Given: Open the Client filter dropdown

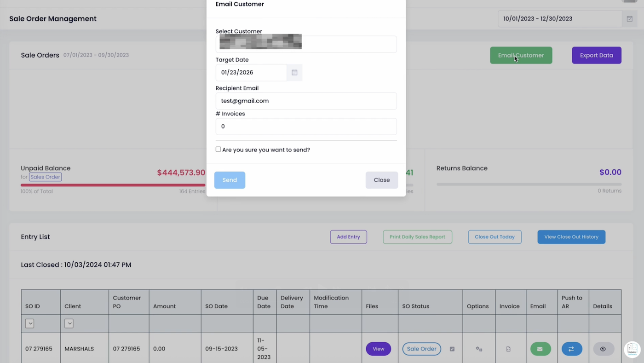Looking at the screenshot, I should [69, 323].
